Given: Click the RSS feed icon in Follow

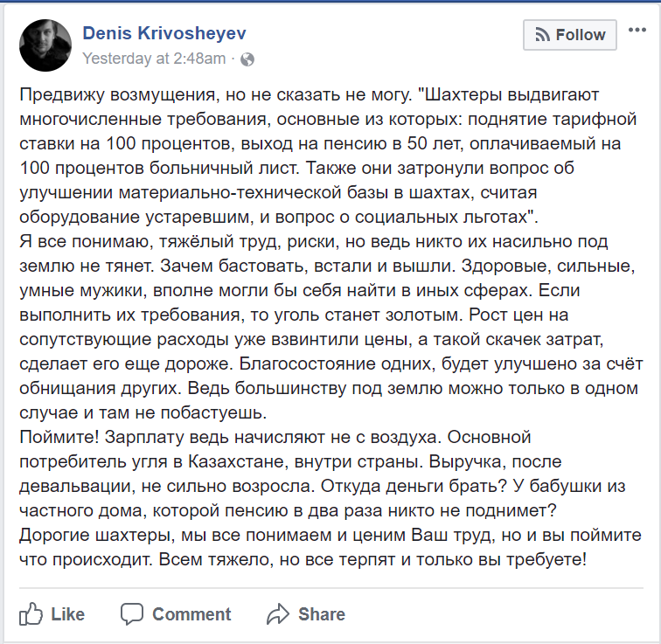Looking at the screenshot, I should pyautogui.click(x=542, y=35).
